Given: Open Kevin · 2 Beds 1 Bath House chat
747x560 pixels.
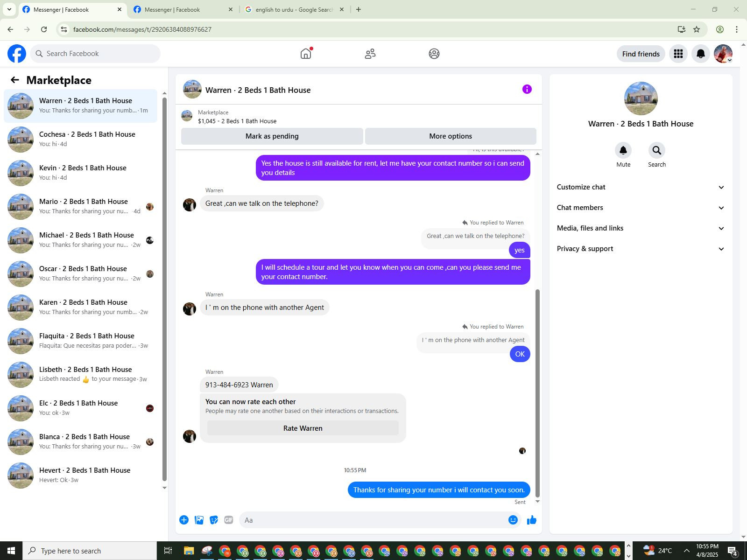Looking at the screenshot, I should coord(80,173).
